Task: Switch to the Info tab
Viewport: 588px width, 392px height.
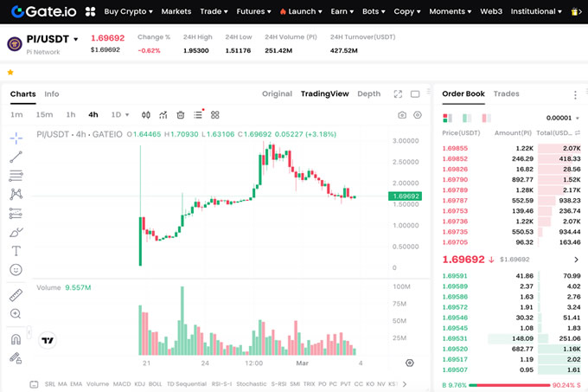Action: [51, 93]
